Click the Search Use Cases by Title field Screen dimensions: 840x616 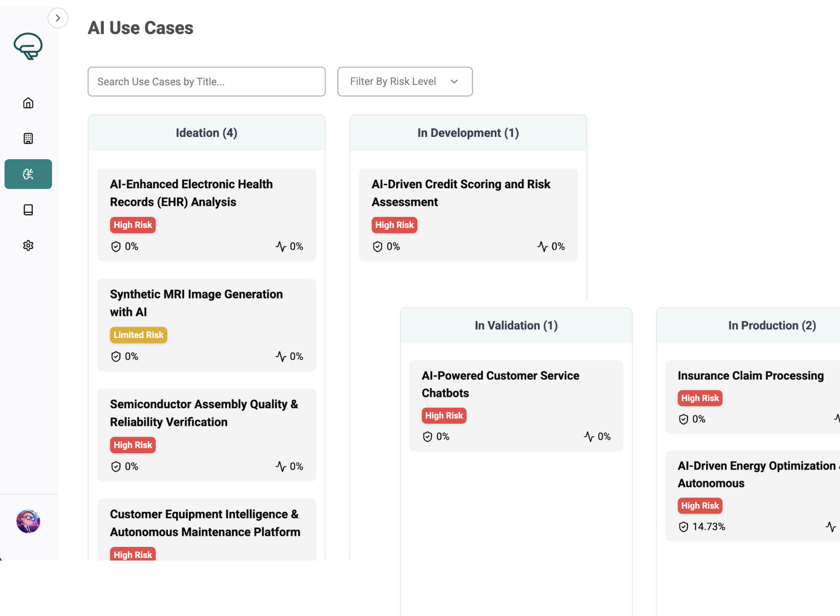[x=206, y=81]
